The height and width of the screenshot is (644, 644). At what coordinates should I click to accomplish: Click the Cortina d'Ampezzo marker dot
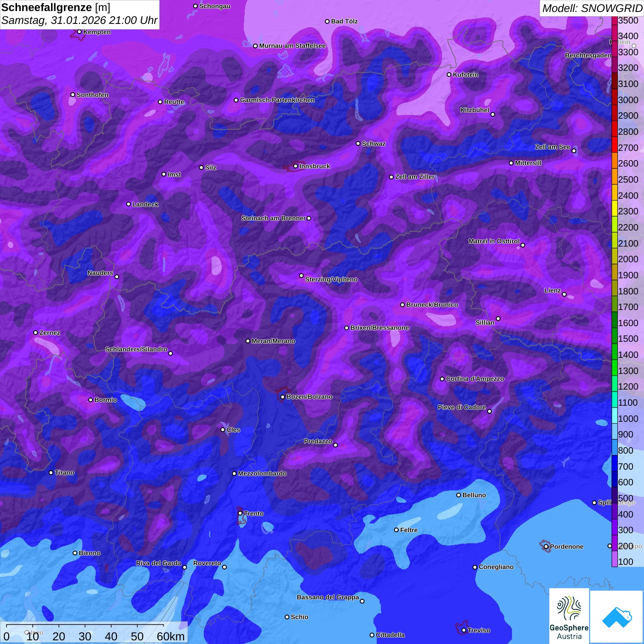tap(442, 379)
